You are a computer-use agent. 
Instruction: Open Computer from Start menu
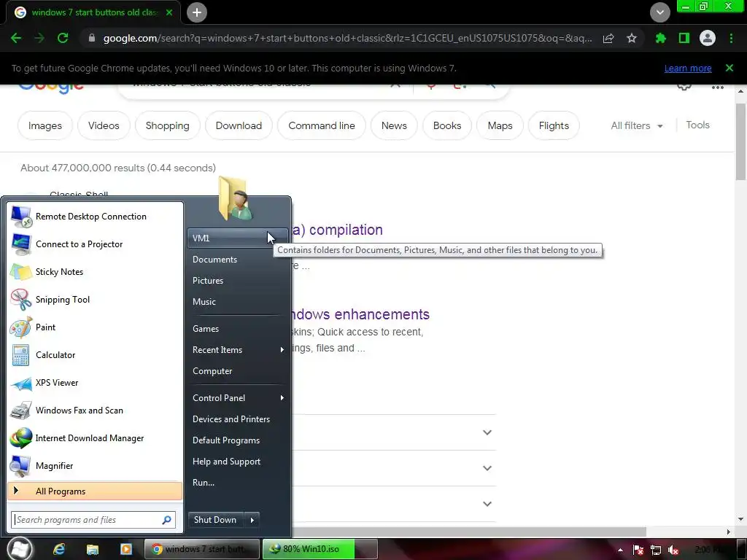(x=237, y=371)
